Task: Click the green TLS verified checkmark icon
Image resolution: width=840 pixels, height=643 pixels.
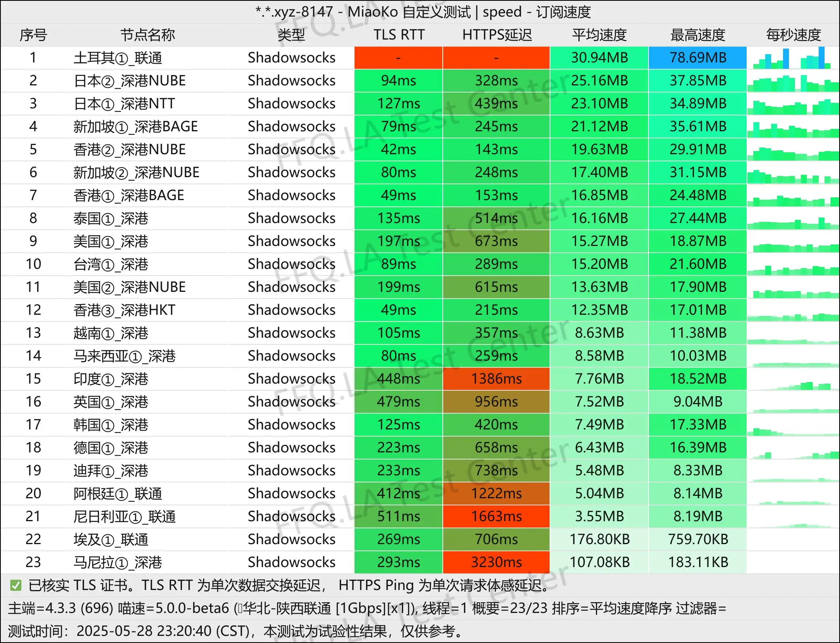Action: pos(16,585)
